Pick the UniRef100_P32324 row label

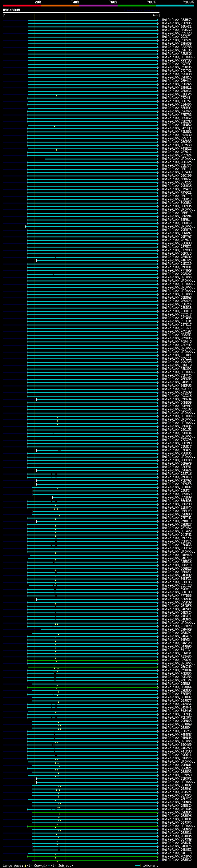pos(176,155)
